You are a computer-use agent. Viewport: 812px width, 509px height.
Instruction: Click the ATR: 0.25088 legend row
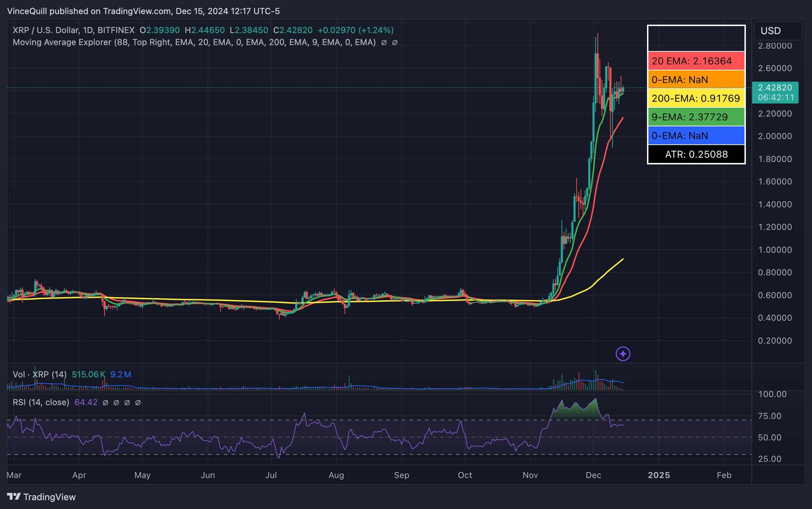(x=696, y=154)
